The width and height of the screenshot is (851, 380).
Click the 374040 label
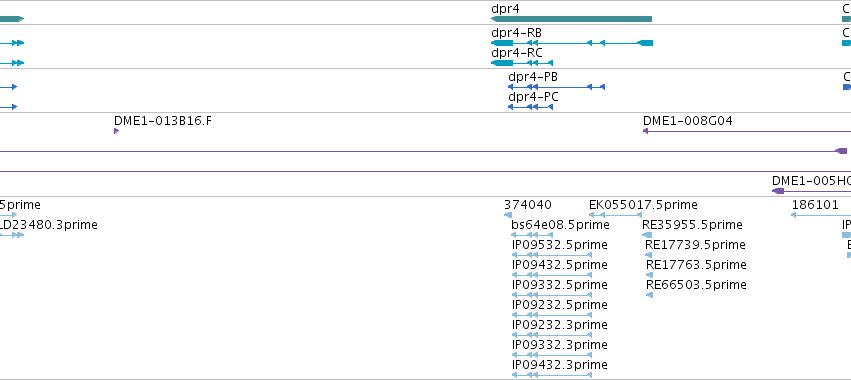[528, 205]
